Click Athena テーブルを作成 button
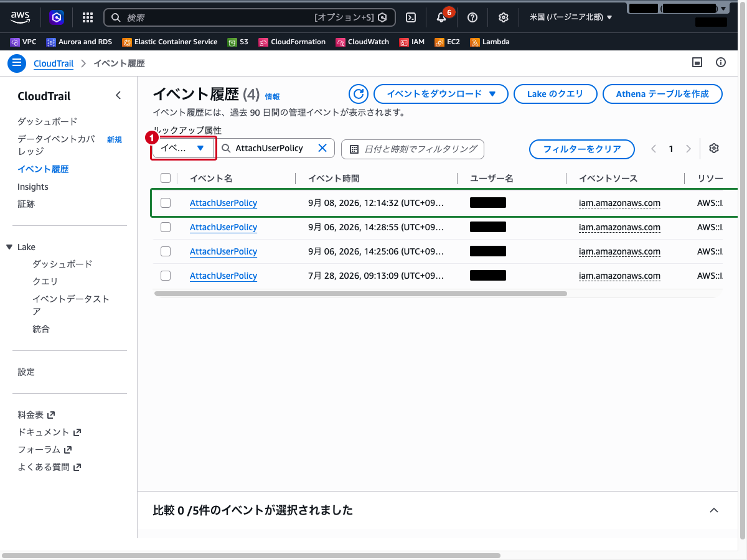The height and width of the screenshot is (560, 747). pyautogui.click(x=662, y=94)
